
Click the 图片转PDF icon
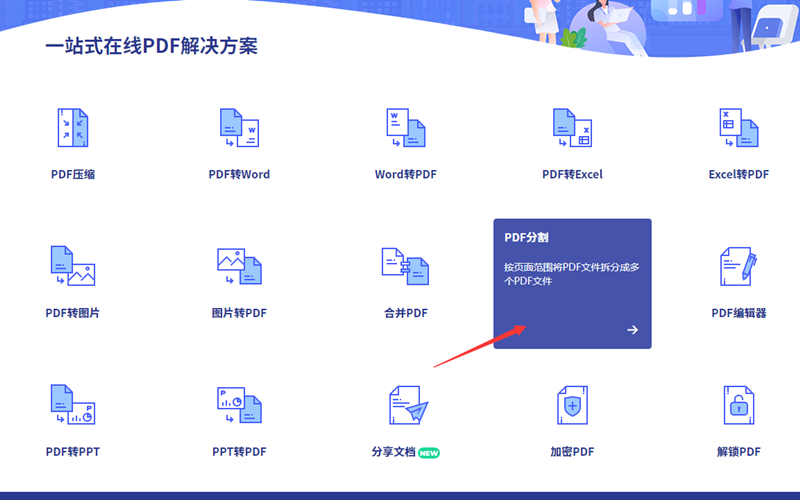coord(239,266)
